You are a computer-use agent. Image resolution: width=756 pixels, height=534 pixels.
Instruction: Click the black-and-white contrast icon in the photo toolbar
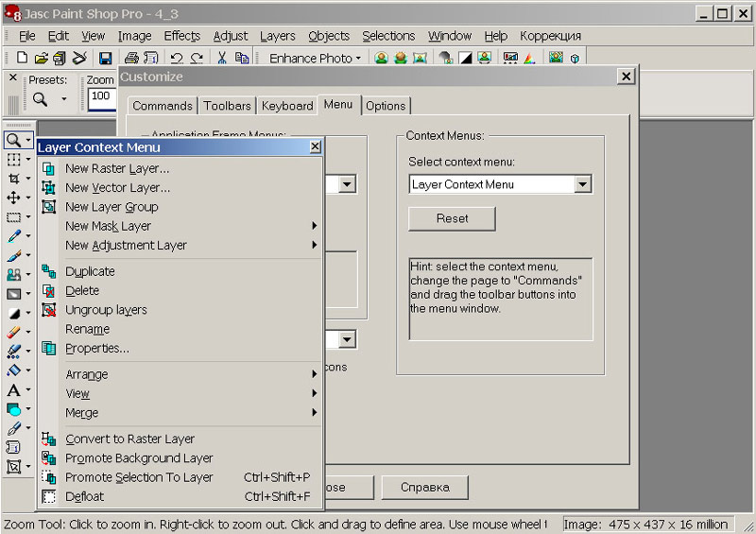[x=465, y=59]
